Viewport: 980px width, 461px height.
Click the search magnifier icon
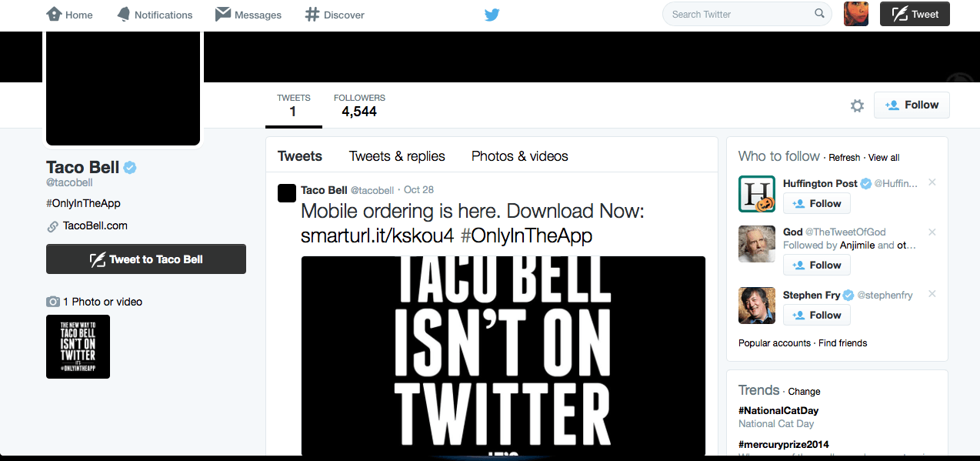(x=819, y=13)
